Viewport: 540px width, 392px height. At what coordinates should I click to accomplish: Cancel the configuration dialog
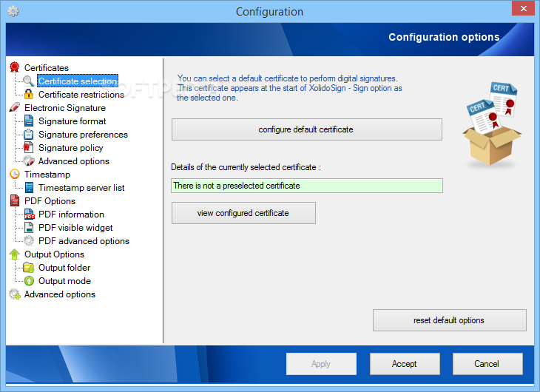pos(487,363)
